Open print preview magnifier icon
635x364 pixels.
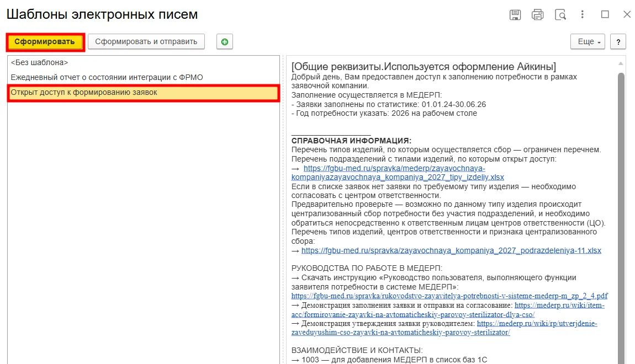point(560,15)
